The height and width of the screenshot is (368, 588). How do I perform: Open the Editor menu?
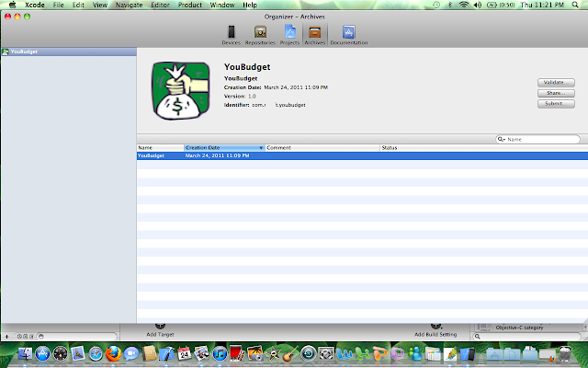[x=160, y=5]
